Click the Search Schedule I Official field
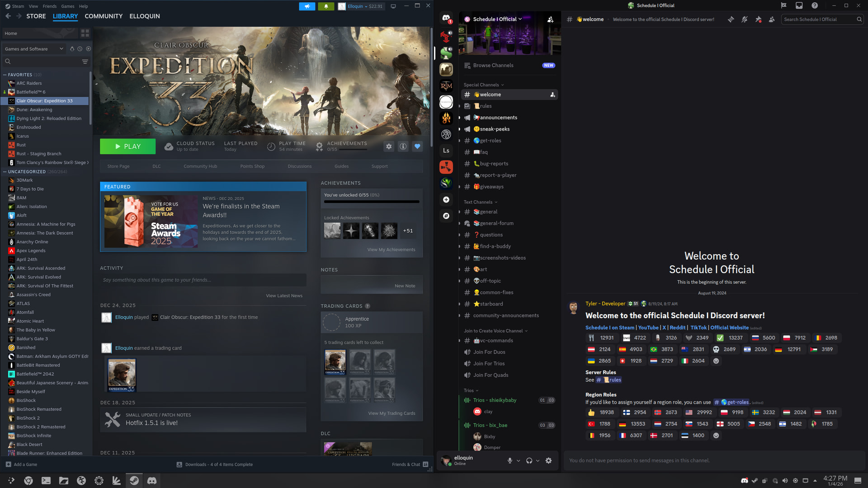Image resolution: width=868 pixels, height=488 pixels. [822, 19]
